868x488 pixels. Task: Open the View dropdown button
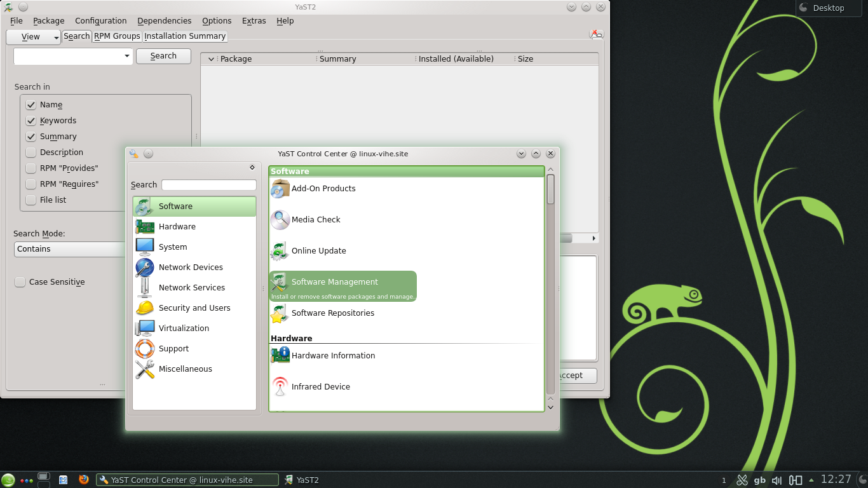click(33, 37)
